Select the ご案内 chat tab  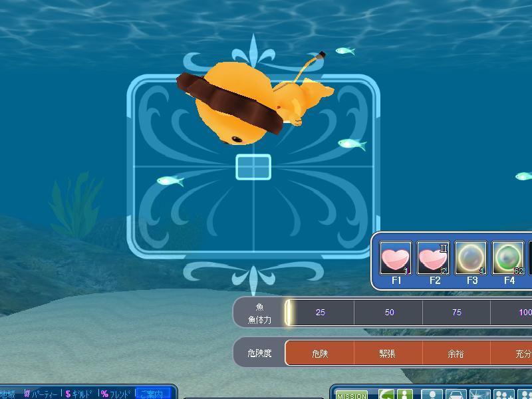(x=152, y=394)
